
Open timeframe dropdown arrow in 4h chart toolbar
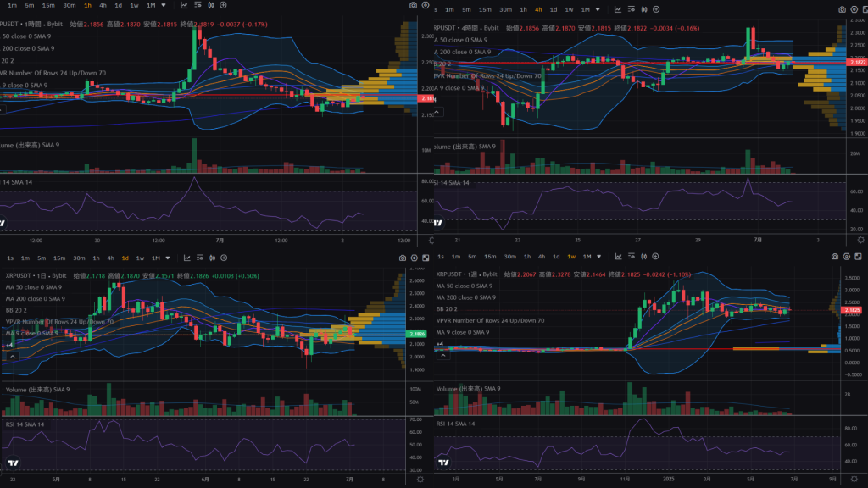tap(598, 9)
